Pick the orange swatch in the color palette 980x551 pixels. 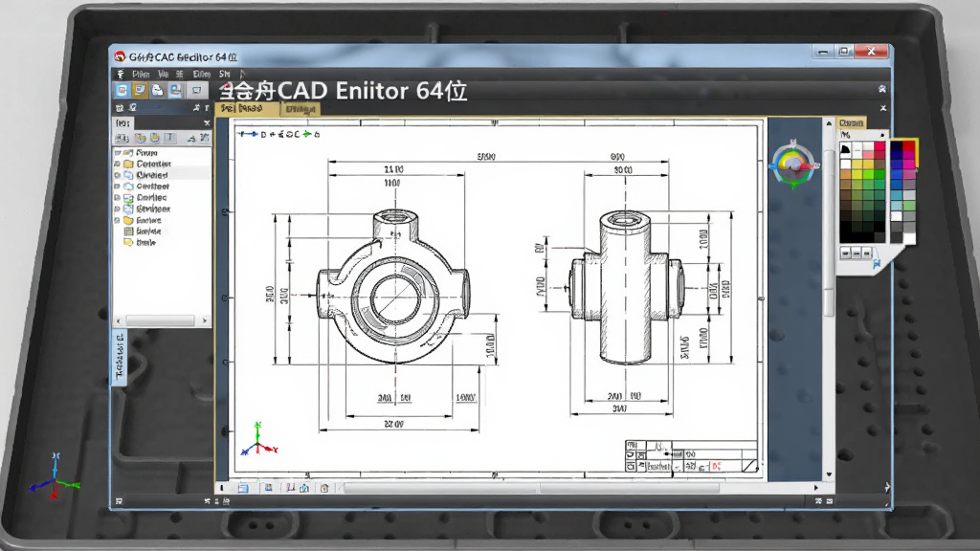[x=846, y=174]
